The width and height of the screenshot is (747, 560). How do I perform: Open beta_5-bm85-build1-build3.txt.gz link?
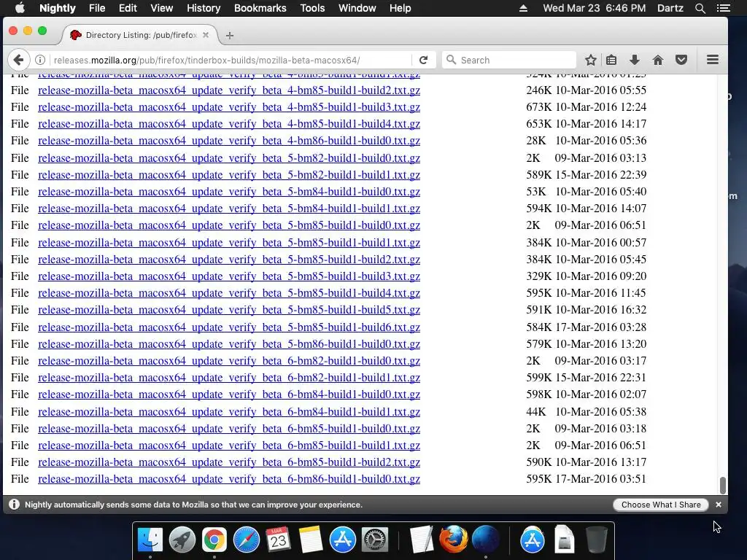229,276
